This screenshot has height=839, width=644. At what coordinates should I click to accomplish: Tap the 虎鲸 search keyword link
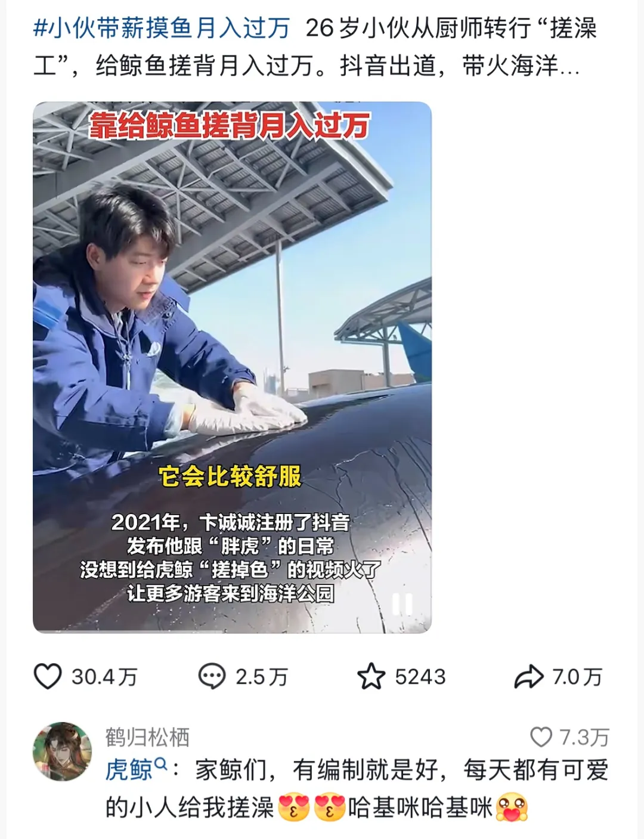click(129, 770)
